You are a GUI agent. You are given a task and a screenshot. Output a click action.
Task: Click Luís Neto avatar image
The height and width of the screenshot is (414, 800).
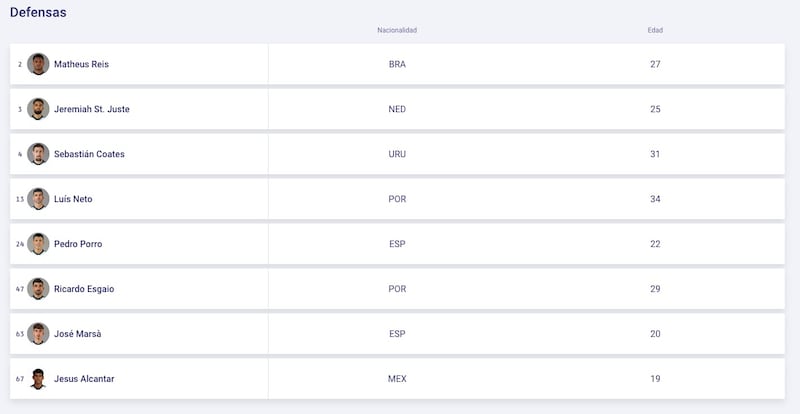click(38, 199)
